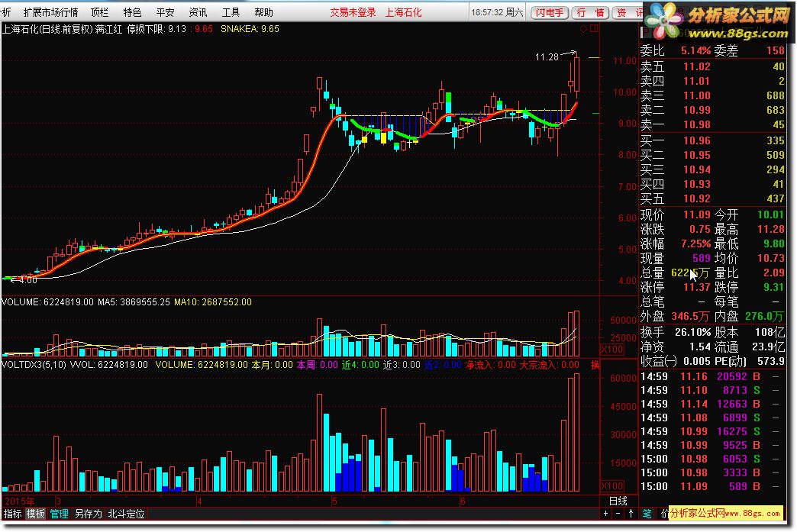Switch to the 指标 tab
Screen dimensions: 797x532
[x=12, y=514]
